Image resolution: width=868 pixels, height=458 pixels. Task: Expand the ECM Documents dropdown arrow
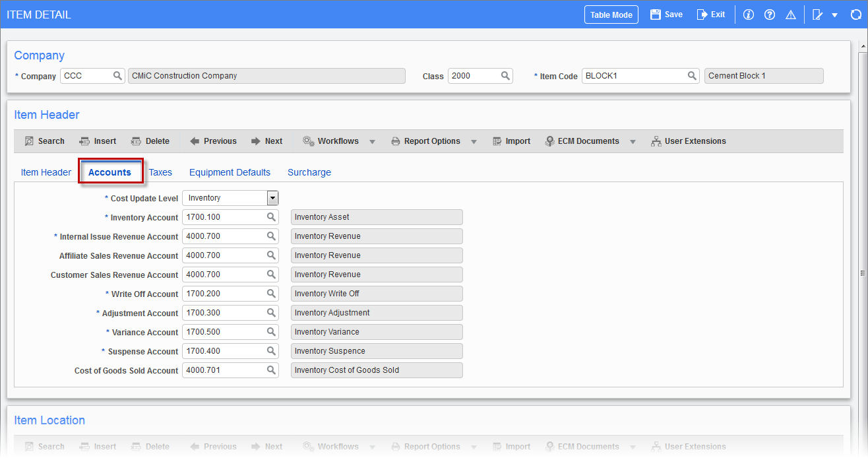(633, 141)
